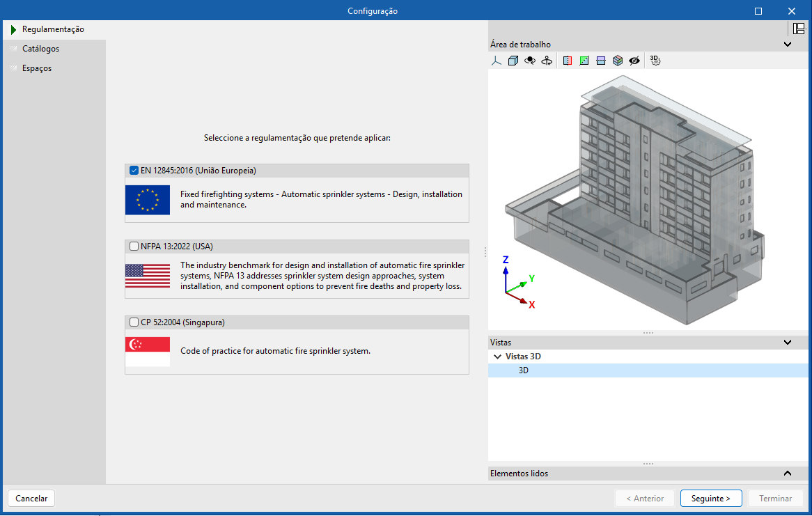This screenshot has width=812, height=516.
Task: Enable the NFPA 13:2022 (USA) checkbox
Action: (134, 247)
